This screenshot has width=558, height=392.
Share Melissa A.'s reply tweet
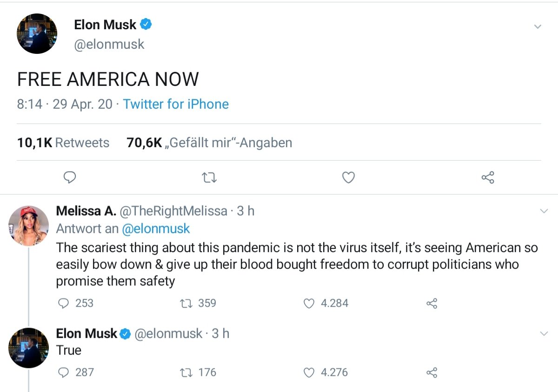pyautogui.click(x=432, y=304)
